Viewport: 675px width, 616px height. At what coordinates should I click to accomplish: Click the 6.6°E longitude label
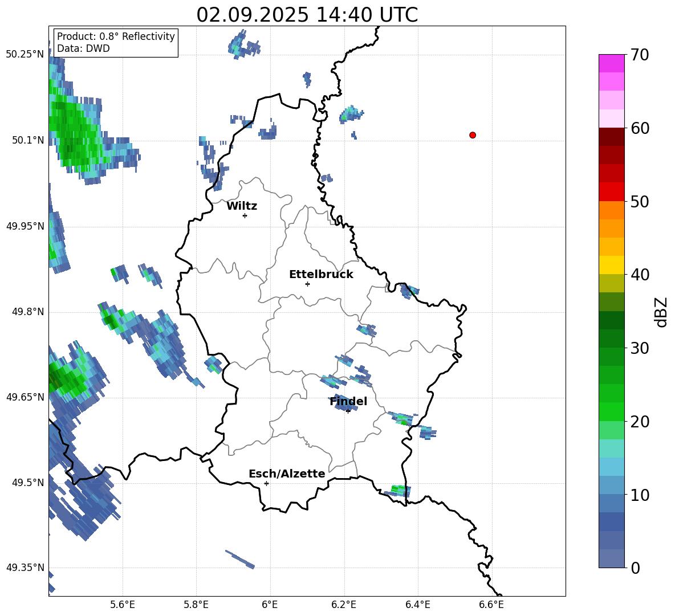[x=491, y=605]
